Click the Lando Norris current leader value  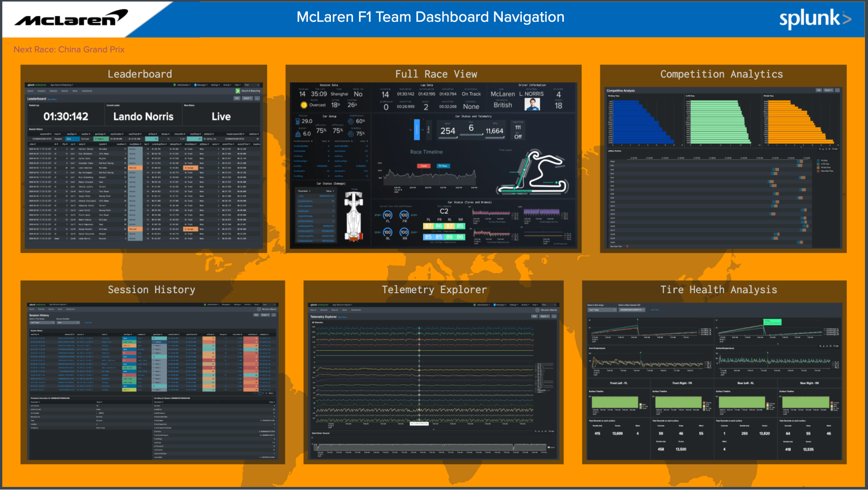click(x=143, y=116)
